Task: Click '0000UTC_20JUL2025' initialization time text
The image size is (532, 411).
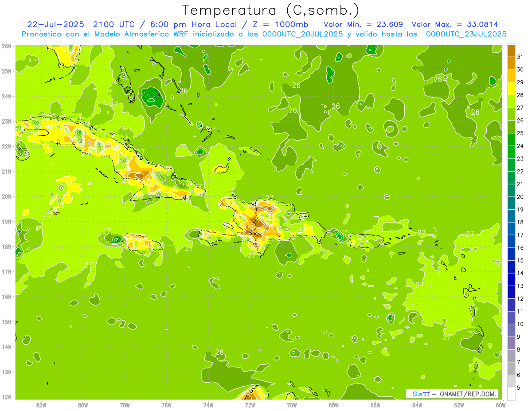Action: point(302,34)
